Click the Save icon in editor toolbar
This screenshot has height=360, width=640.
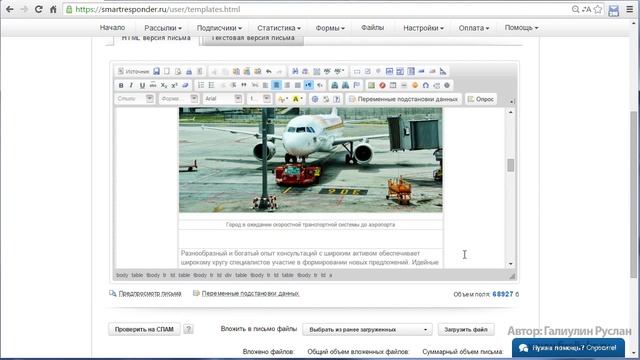[156, 71]
